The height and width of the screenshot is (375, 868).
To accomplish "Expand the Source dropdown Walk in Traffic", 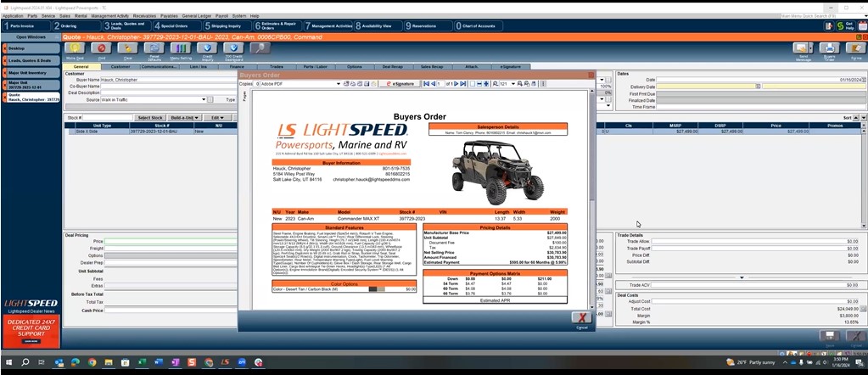I will (x=204, y=100).
